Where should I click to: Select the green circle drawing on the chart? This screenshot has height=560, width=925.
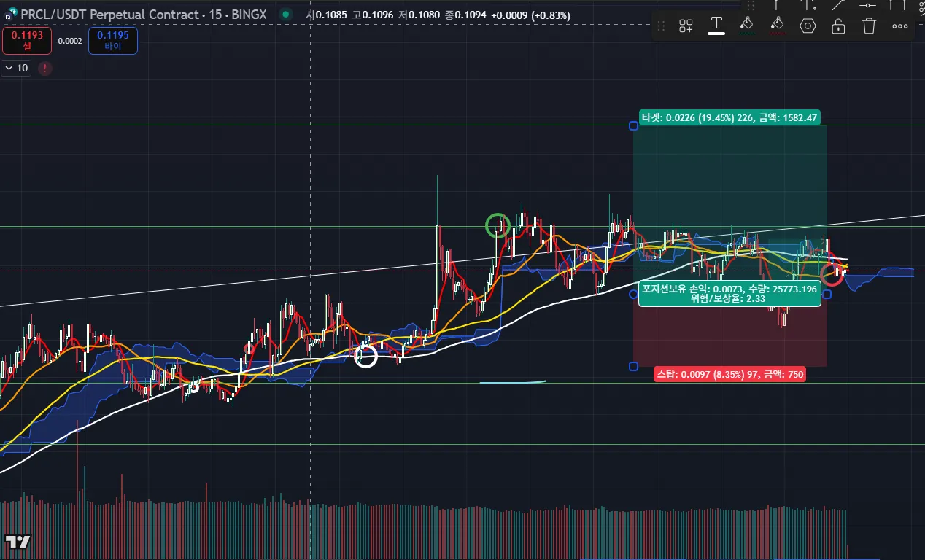498,225
